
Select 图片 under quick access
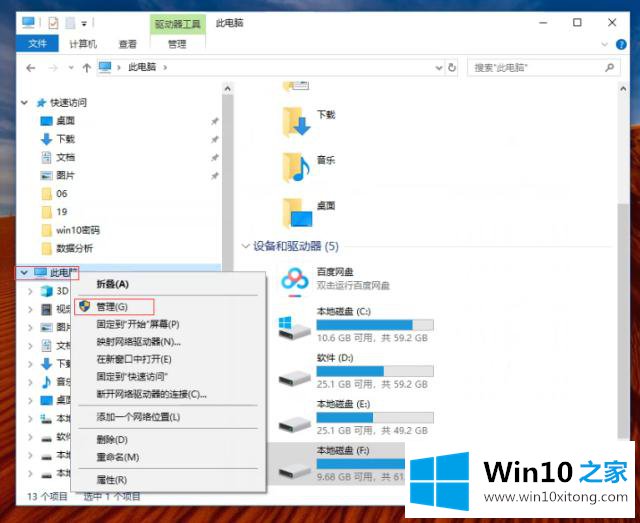click(x=65, y=175)
